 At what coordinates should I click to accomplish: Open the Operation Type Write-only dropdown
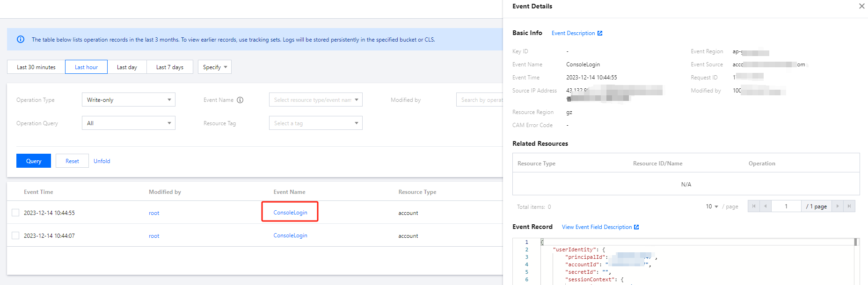coord(128,100)
